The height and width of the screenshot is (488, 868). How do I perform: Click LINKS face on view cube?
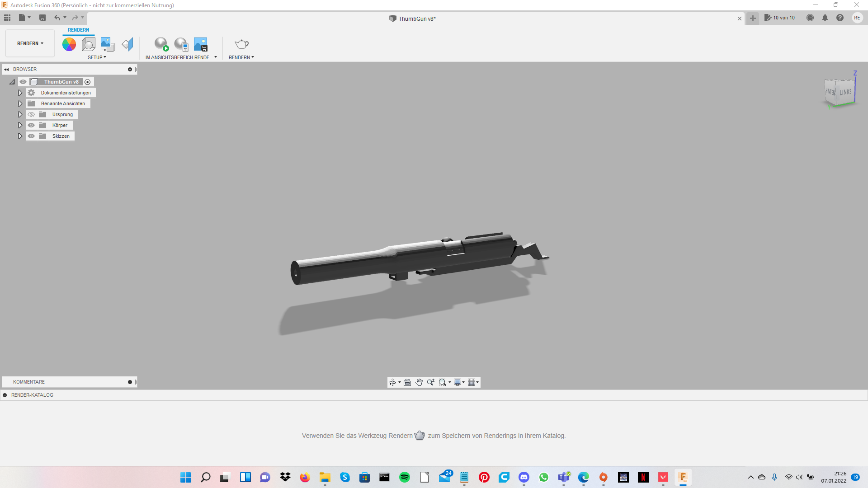[845, 92]
